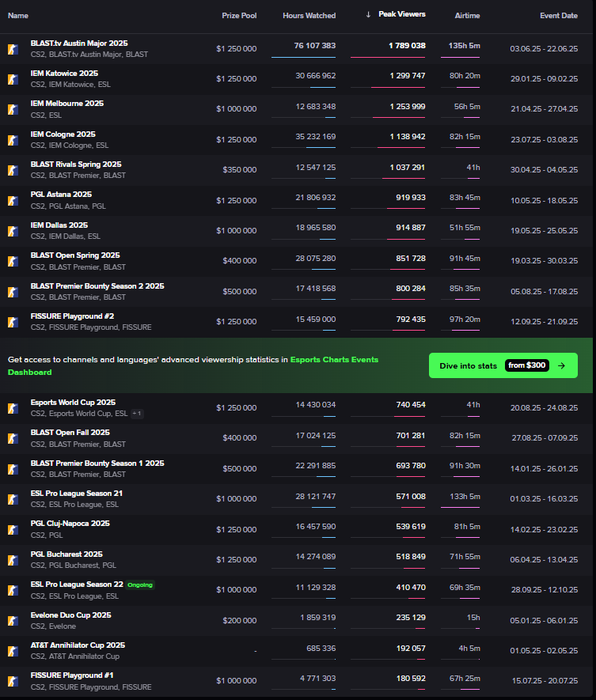Click the CS2 icon beside BLAST.tv Austin Major 2025
This screenshot has width=596, height=700.
(x=13, y=49)
